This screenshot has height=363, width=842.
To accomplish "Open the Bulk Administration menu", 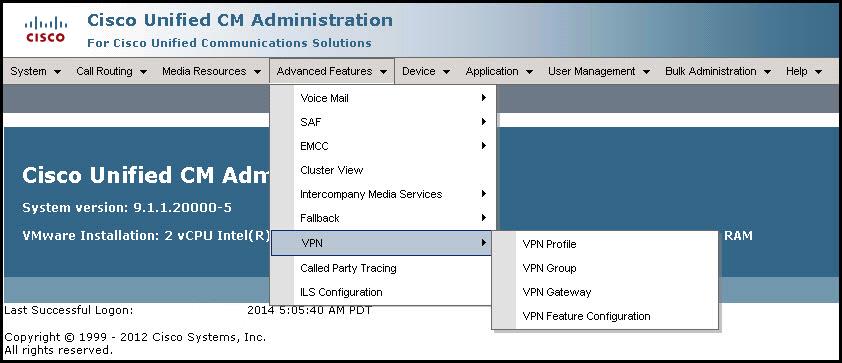I will coord(718,71).
